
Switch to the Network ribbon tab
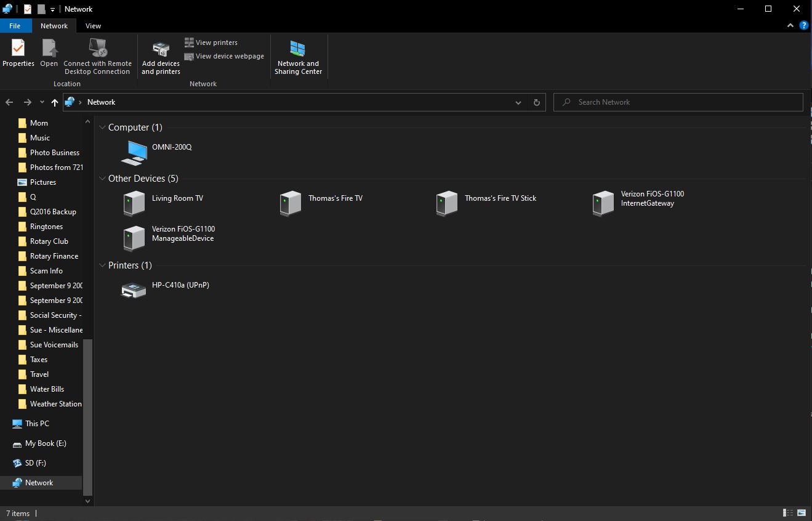coord(54,26)
